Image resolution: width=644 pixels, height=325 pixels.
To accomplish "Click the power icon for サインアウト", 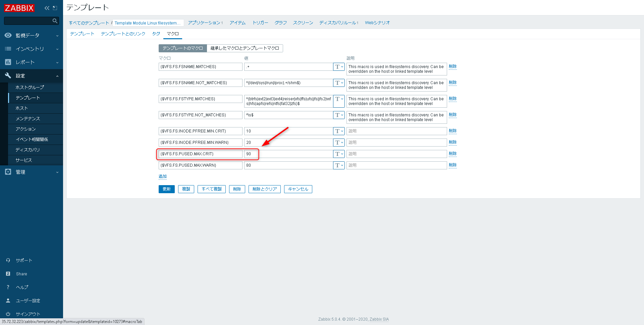I will point(8,314).
